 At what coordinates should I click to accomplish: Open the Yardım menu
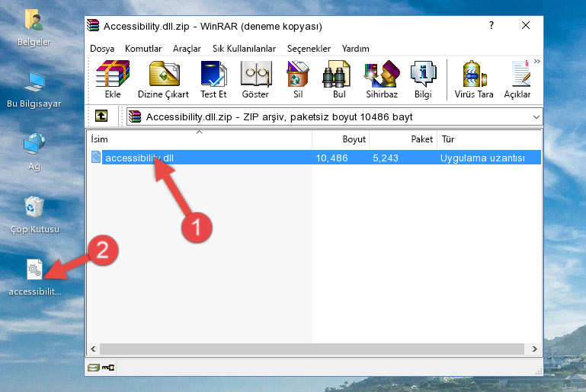pos(355,49)
